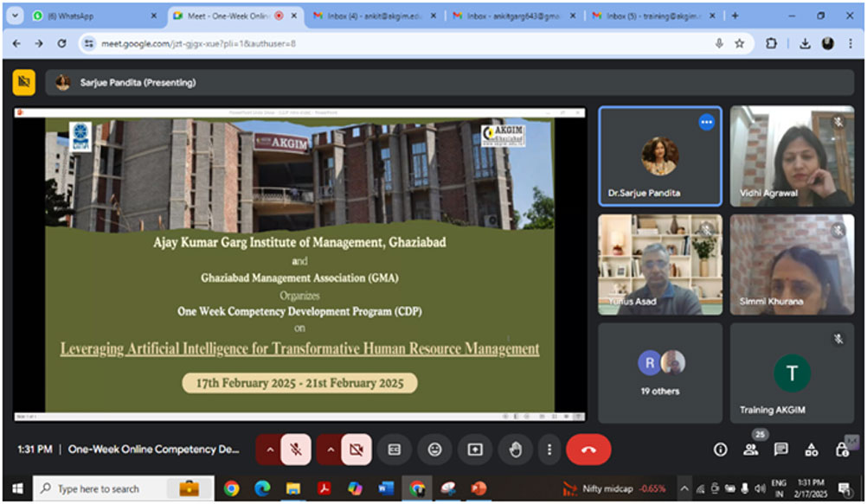This screenshot has width=867, height=504.
Task: Switch to the Inbox (4) ankit Gmail tab
Action: [x=375, y=16]
